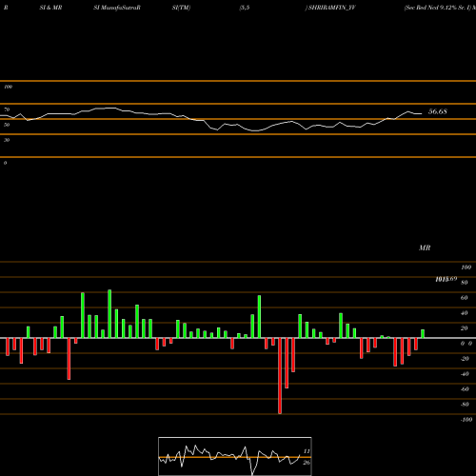This screenshot has height=476, width=476.
Task: Click the 'SI(TM)' header text
Action: (181, 8)
